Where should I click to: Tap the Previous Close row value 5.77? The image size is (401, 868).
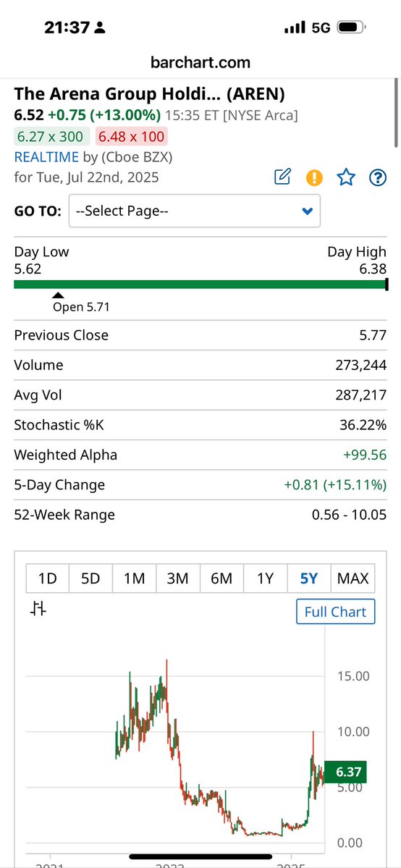(x=373, y=335)
